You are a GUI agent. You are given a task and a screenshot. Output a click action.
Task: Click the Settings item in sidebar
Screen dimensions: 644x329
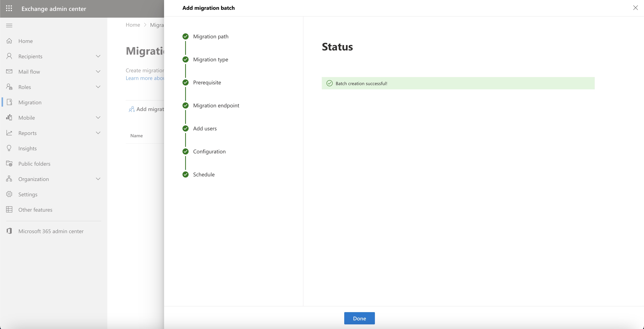[x=28, y=194]
